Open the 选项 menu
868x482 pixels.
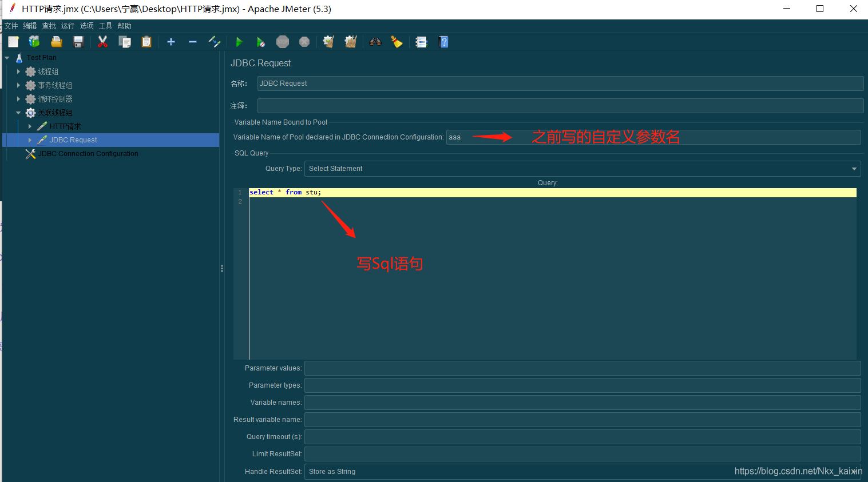87,26
